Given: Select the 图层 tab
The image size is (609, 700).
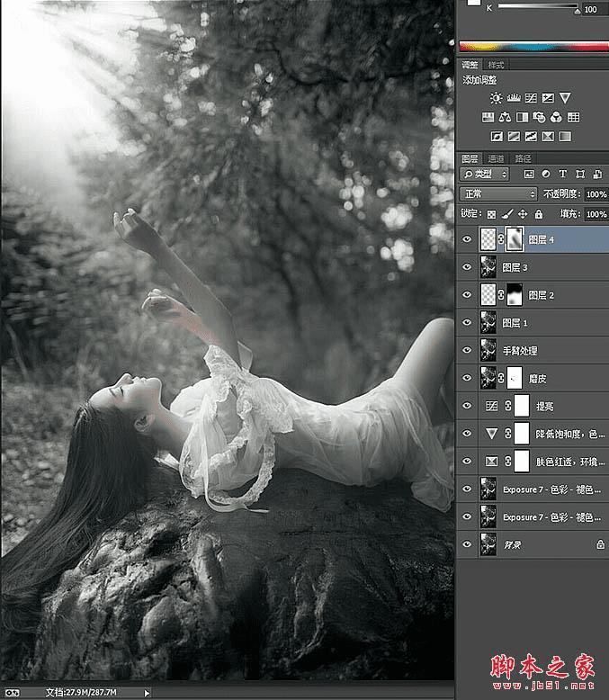Looking at the screenshot, I should click(x=470, y=158).
